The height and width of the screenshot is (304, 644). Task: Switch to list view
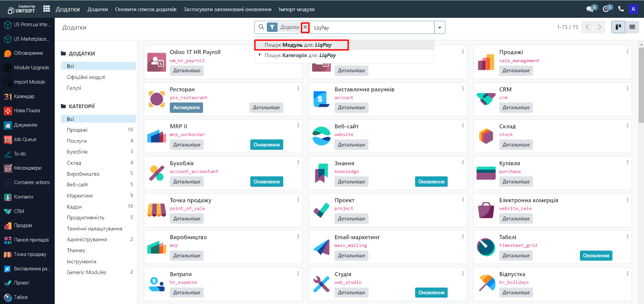[632, 27]
